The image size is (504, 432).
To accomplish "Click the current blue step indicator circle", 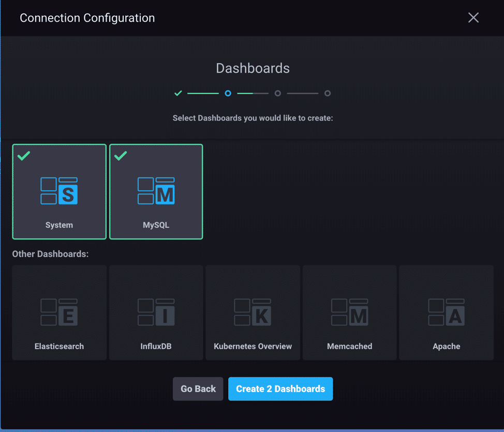I will pos(228,94).
